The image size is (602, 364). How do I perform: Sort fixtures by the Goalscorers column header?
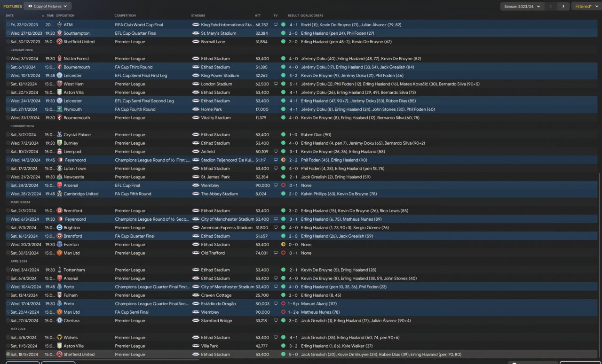pos(312,15)
